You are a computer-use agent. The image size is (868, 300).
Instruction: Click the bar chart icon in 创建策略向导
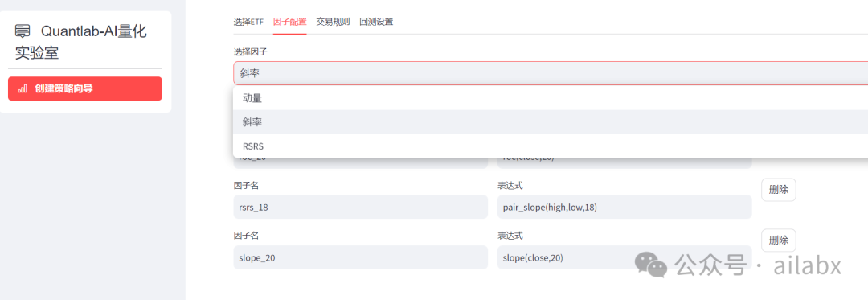click(x=23, y=88)
